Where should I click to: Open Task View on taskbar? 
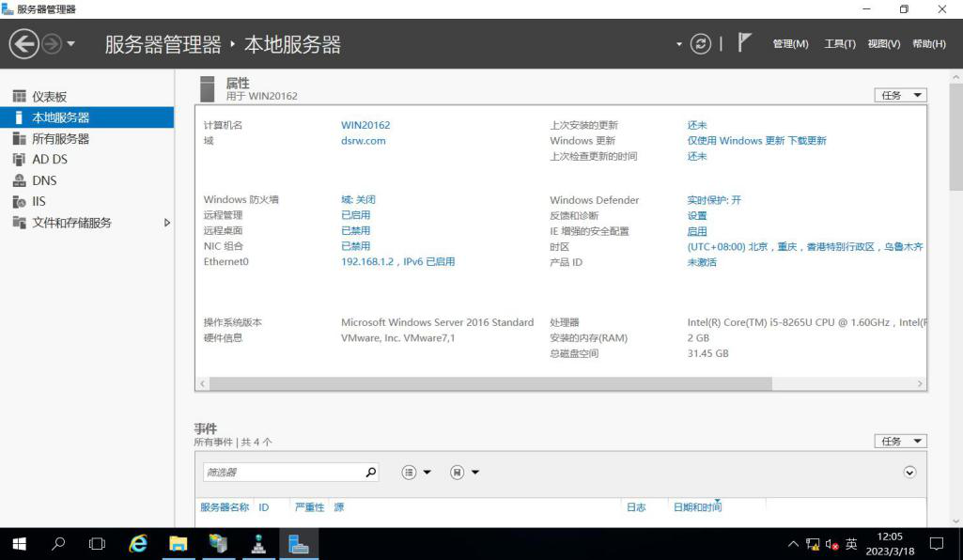click(97, 544)
